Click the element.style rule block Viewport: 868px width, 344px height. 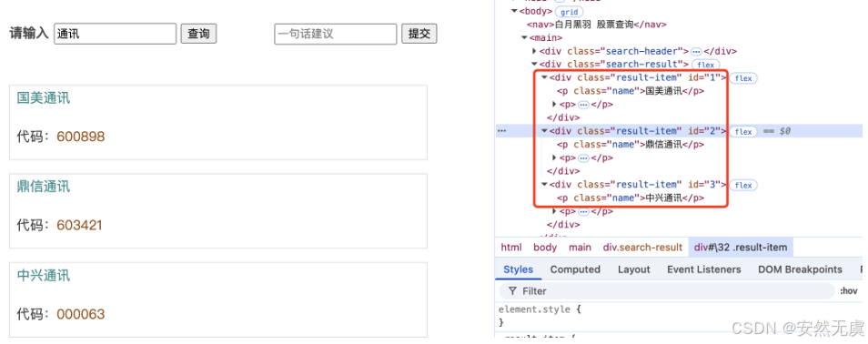click(x=540, y=316)
